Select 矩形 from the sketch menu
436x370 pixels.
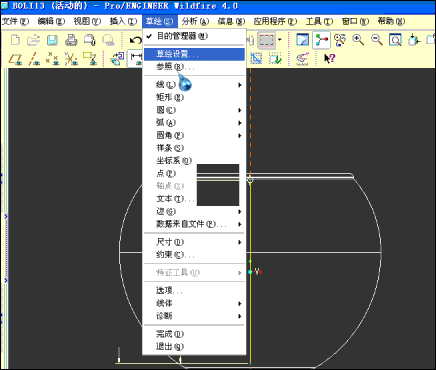coord(194,97)
